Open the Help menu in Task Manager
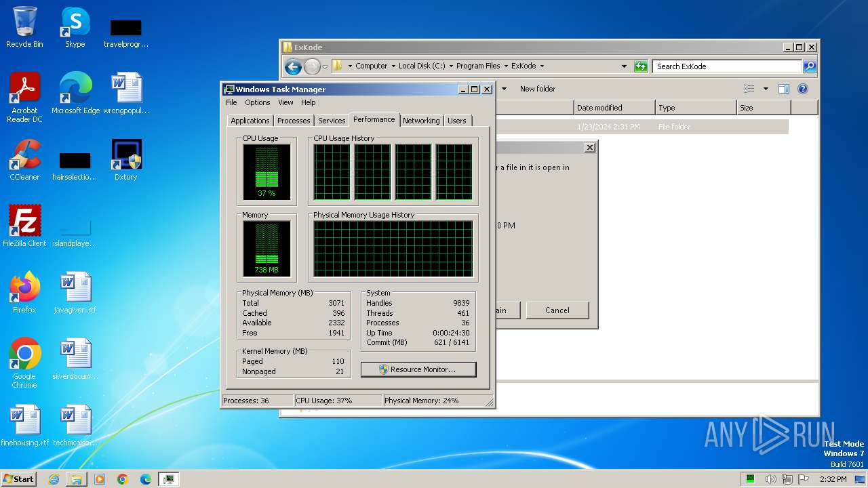The image size is (868, 488). (x=308, y=102)
